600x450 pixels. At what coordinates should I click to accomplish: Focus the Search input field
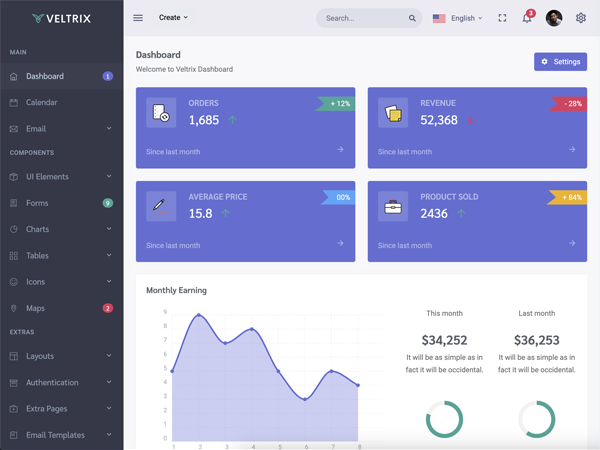click(369, 18)
